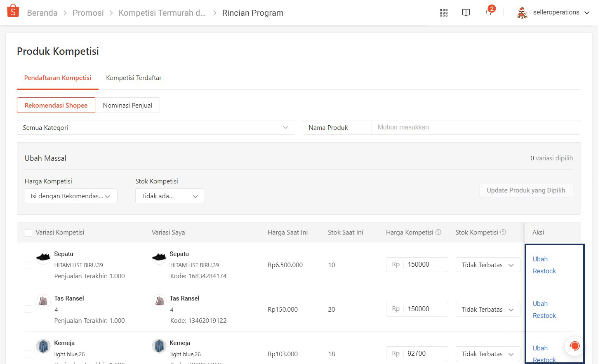Expand the Semua Kategori dropdown
Viewport: 598px width, 364px height.
[156, 127]
